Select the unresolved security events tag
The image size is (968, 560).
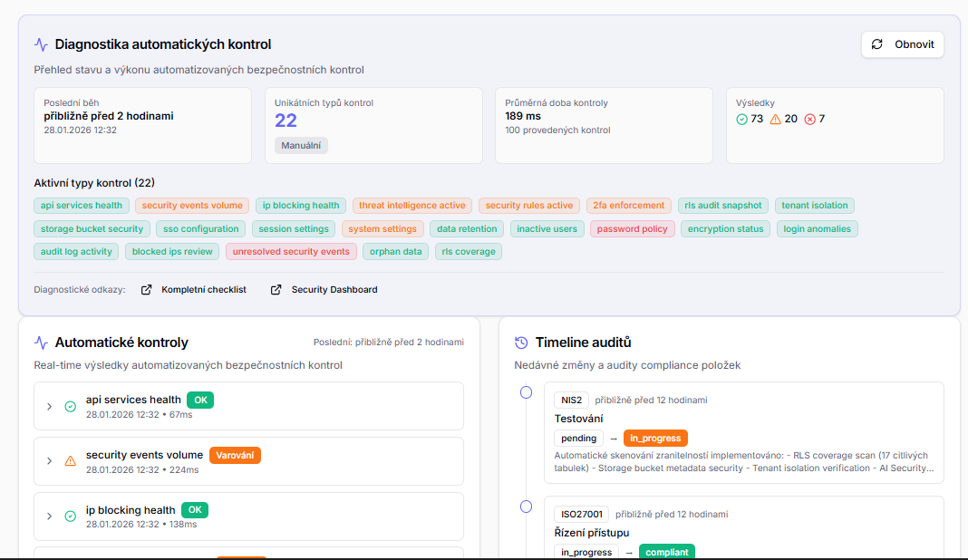(290, 252)
